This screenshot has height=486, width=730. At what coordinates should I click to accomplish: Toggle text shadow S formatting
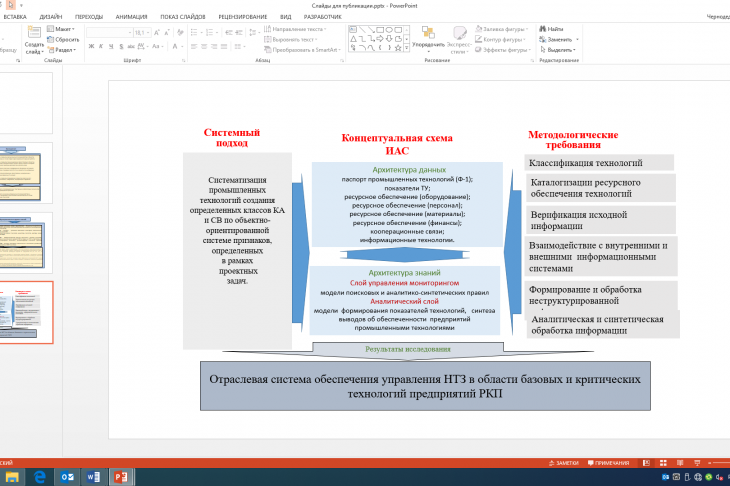click(121, 46)
